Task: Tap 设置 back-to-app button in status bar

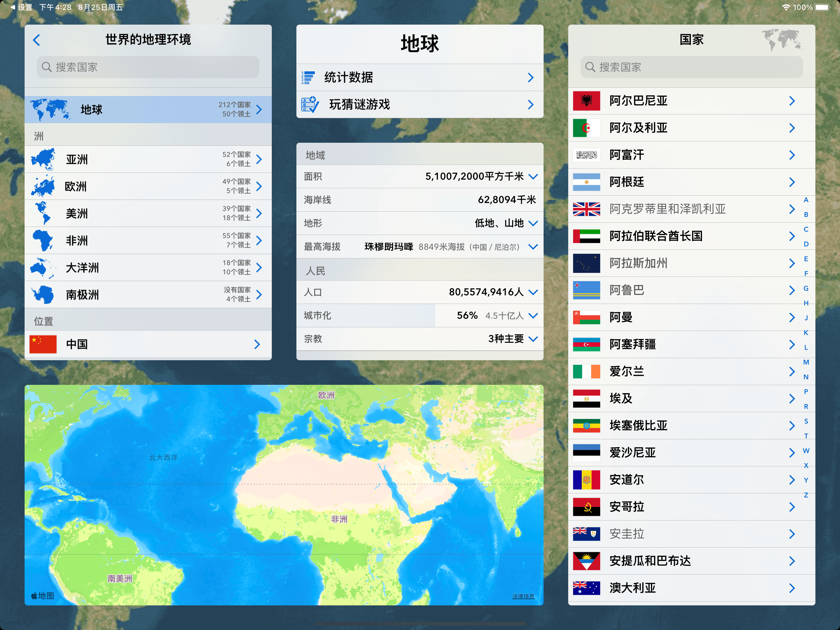Action: click(22, 7)
